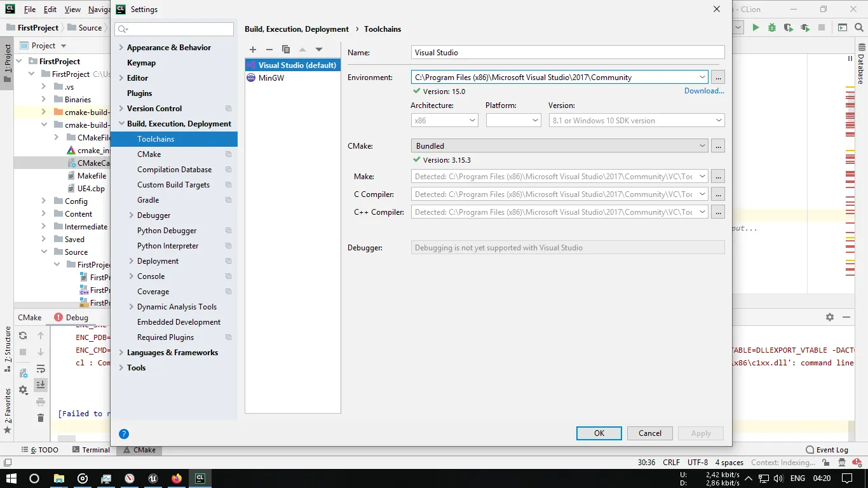Image resolution: width=868 pixels, height=488 pixels.
Task: Open the Run Anything toolbar icon
Action: 842,27
